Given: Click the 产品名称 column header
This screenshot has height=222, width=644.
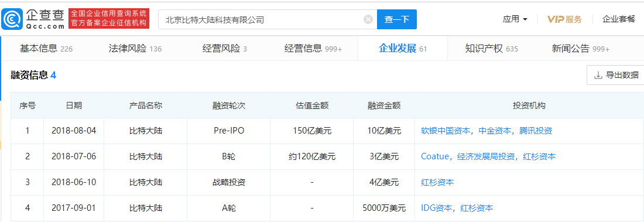Looking at the screenshot, I should point(146,105).
